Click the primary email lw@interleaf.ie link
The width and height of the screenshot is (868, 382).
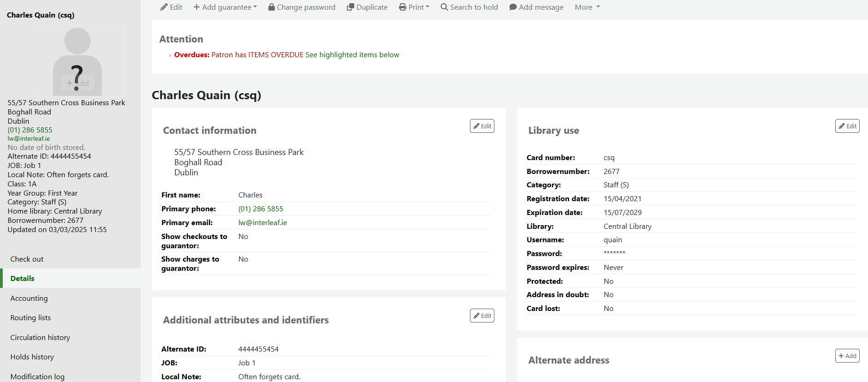[262, 223]
